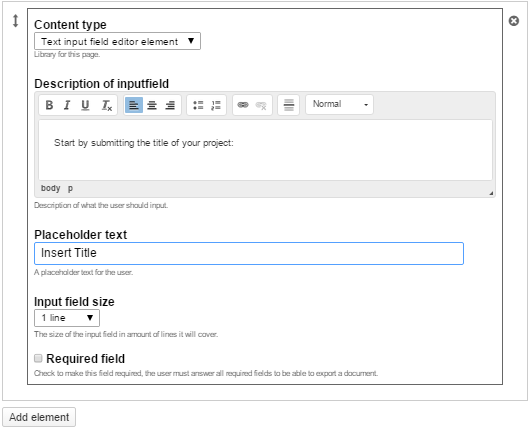This screenshot has width=529, height=436.
Task: Select the p element path item
Action: 70,188
